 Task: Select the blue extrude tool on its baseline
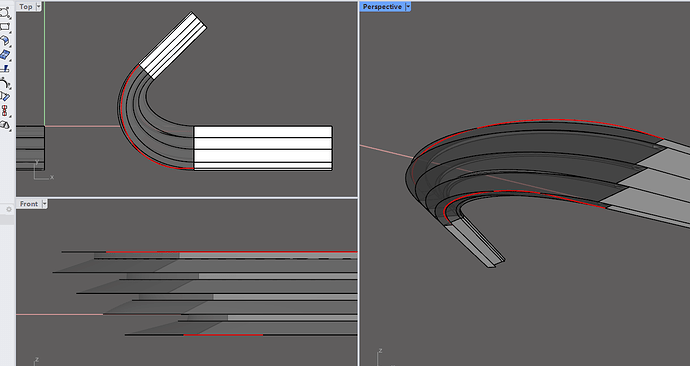tap(4, 69)
